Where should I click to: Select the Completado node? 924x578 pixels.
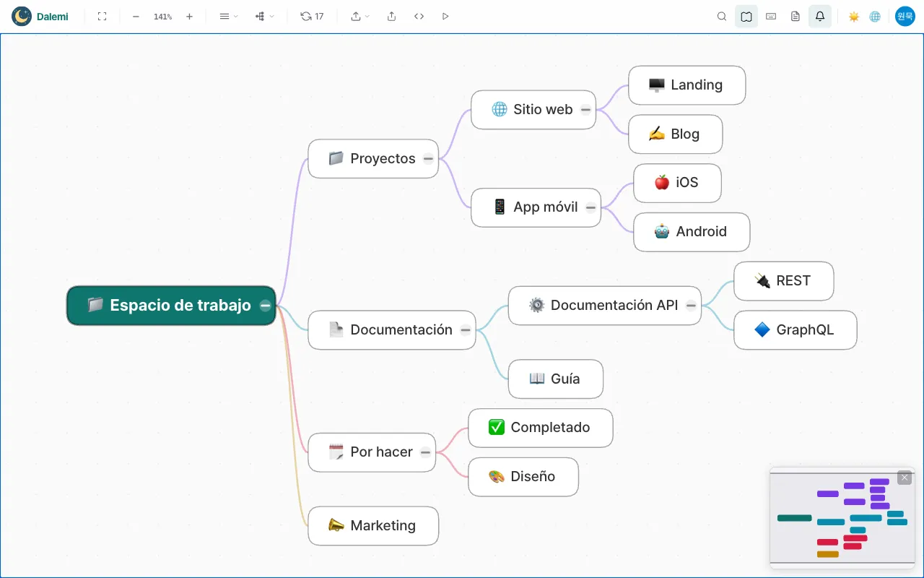(540, 428)
